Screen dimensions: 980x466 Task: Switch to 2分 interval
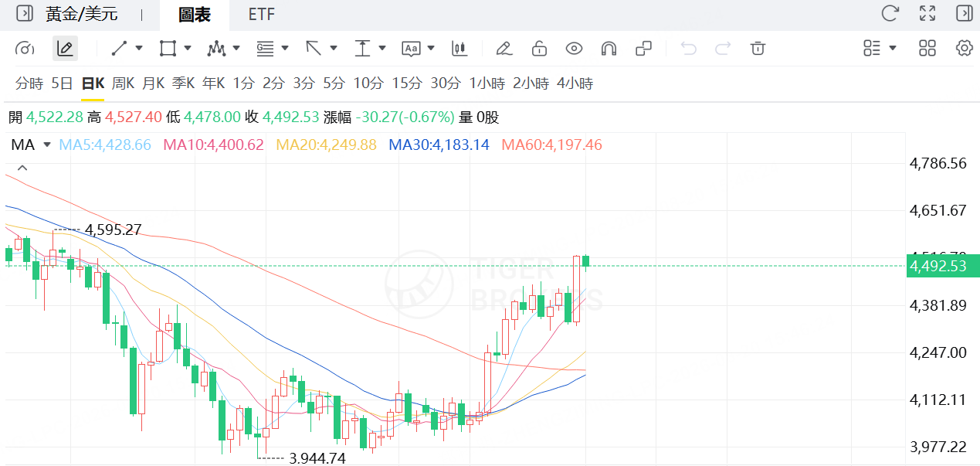(273, 83)
